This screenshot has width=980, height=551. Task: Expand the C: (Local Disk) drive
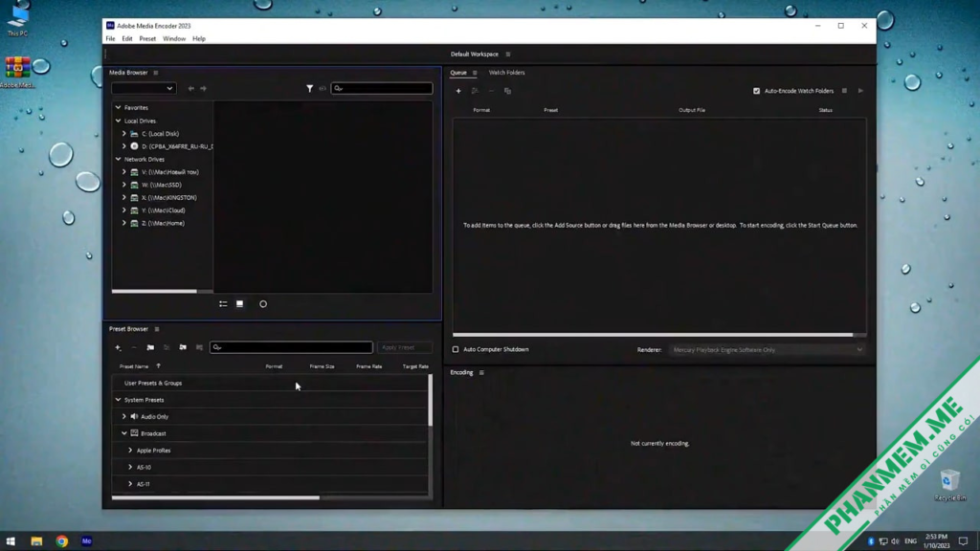click(x=124, y=134)
